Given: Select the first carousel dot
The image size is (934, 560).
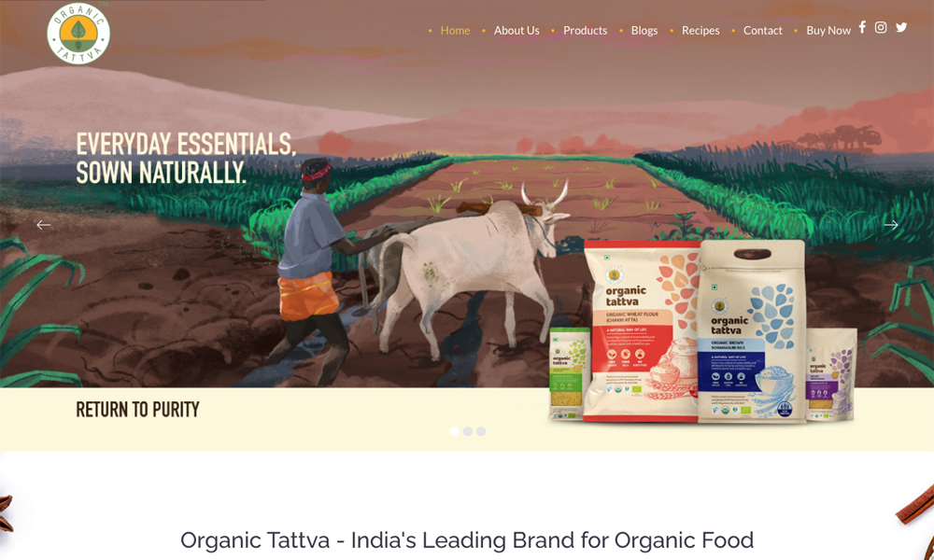Looking at the screenshot, I should tap(455, 431).
